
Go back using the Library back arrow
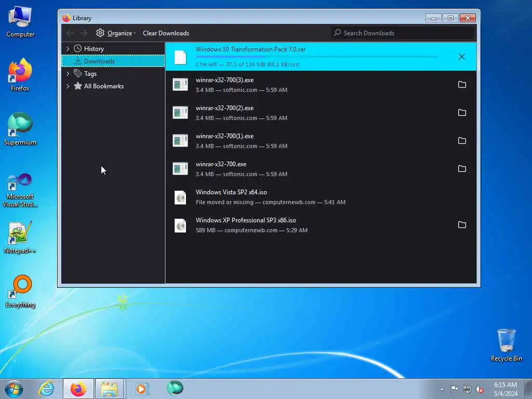[70, 33]
